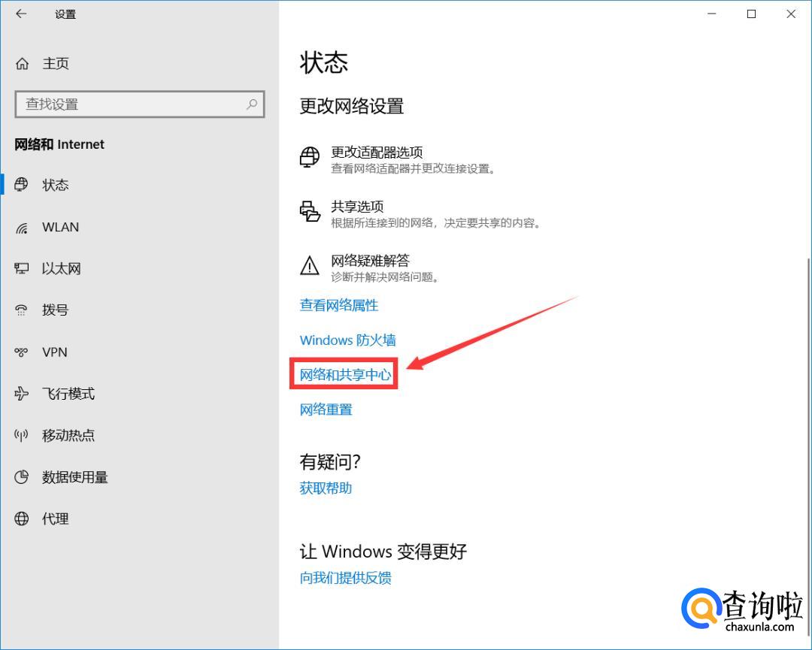Viewport: 812px width, 650px height.
Task: Click 网络重置 link
Action: (326, 410)
